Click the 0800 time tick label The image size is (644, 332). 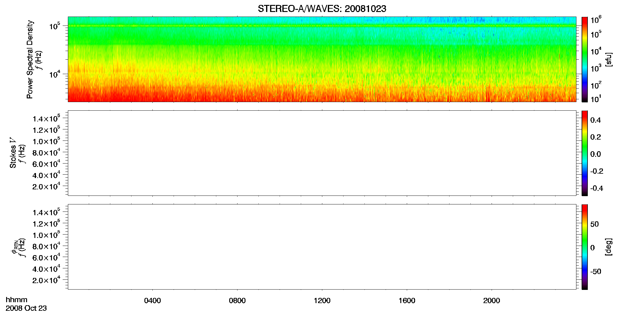237,301
